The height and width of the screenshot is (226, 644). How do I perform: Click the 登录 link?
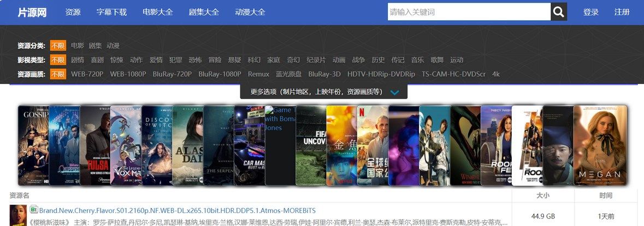[x=590, y=13]
